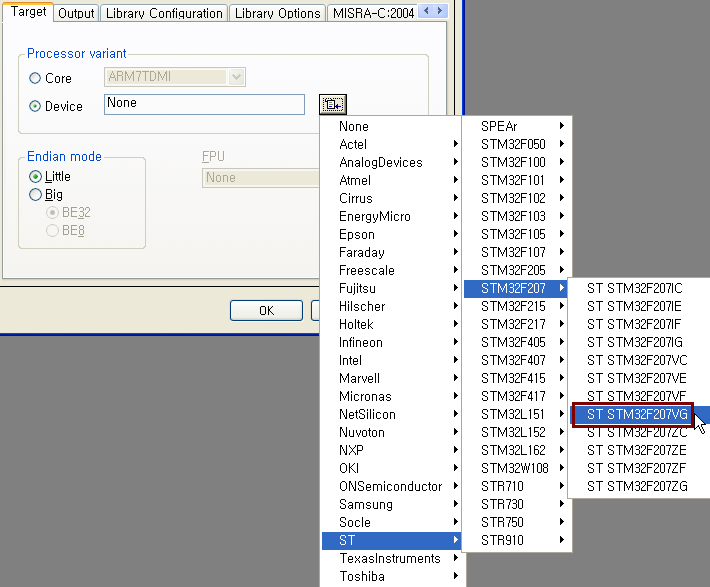
Task: Open the STM32F407 device family
Action: point(517,360)
